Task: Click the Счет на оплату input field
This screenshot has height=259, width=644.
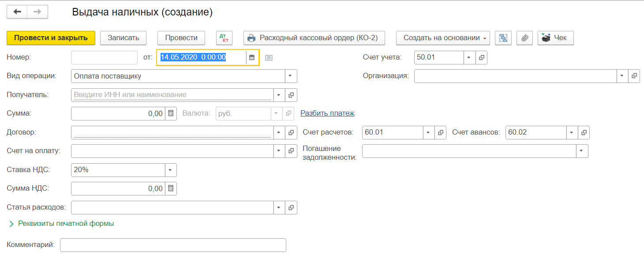Action: pyautogui.click(x=172, y=151)
